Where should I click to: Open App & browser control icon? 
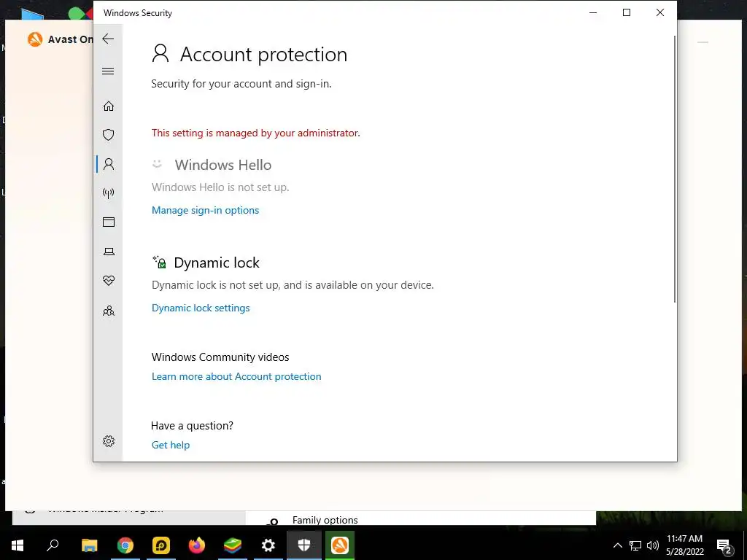tap(109, 222)
